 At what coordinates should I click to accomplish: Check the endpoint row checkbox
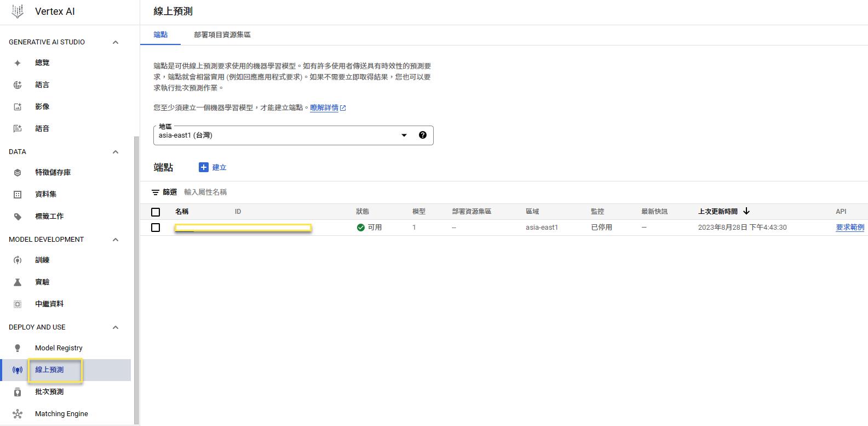tap(156, 228)
